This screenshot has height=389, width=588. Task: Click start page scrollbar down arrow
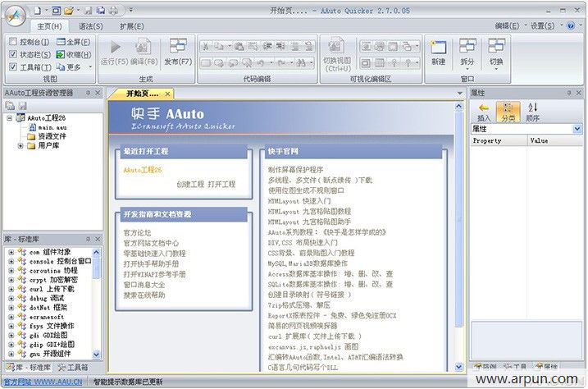click(459, 367)
